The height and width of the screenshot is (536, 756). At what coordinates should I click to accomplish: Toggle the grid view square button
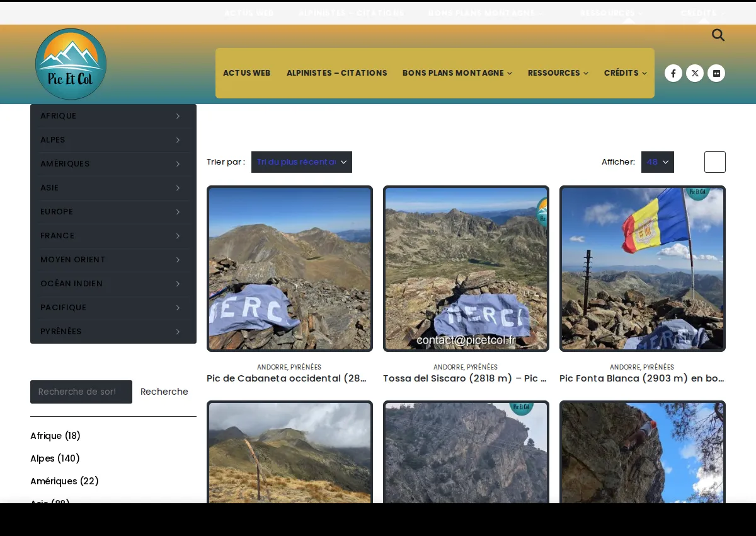[x=715, y=162]
